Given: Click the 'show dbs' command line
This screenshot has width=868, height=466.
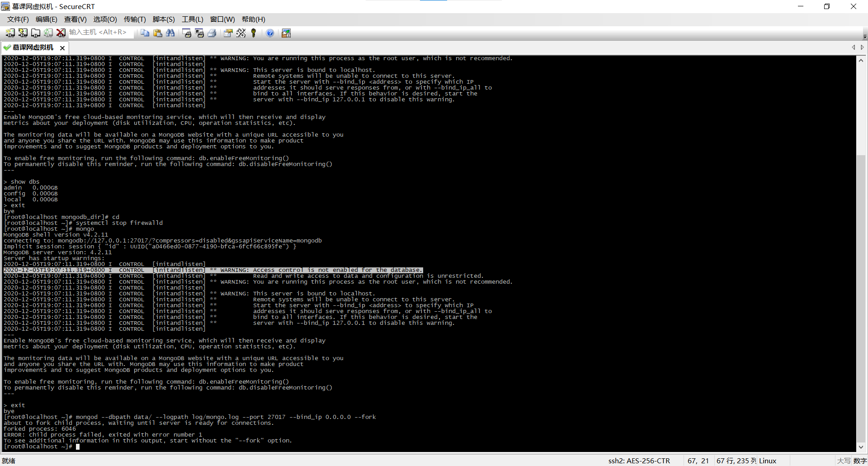Looking at the screenshot, I should (22, 182).
